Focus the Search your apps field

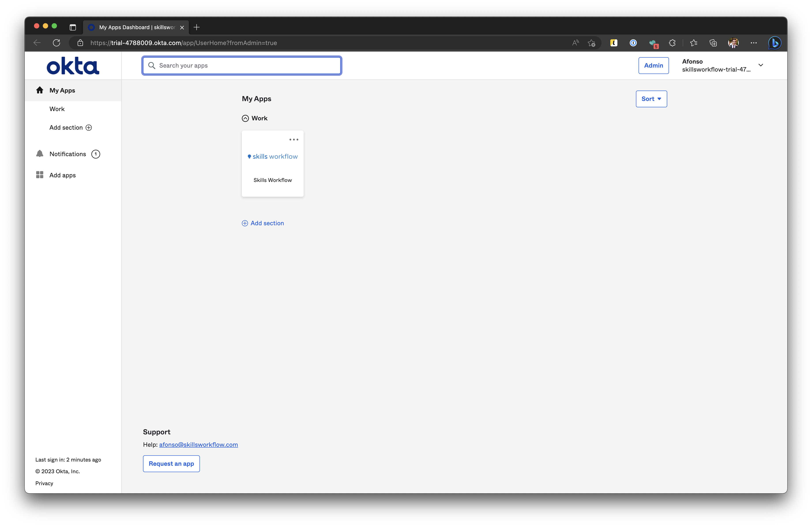242,66
